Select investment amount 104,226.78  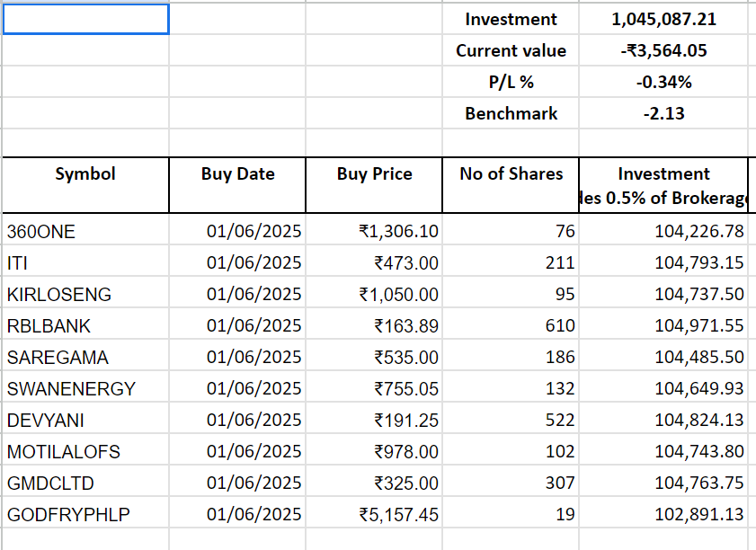pos(663,231)
